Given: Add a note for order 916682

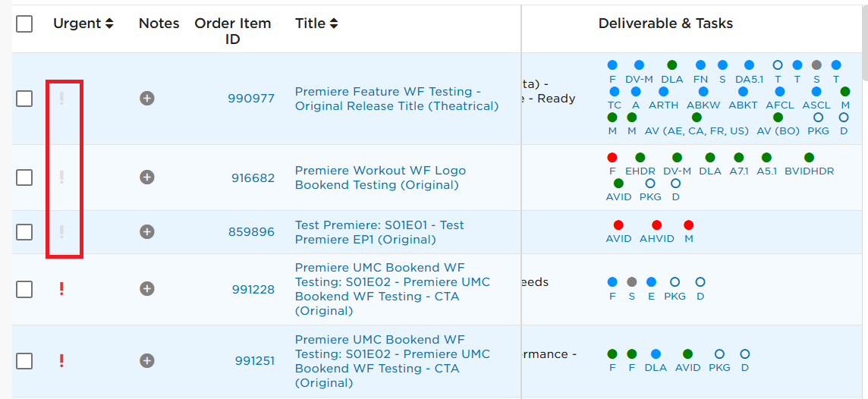Looking at the screenshot, I should click(x=146, y=177).
